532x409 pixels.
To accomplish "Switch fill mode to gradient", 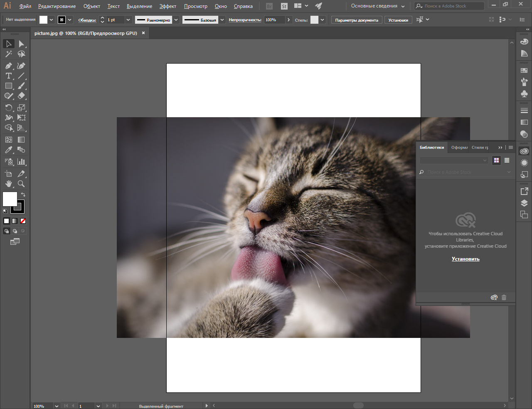I will 15,221.
